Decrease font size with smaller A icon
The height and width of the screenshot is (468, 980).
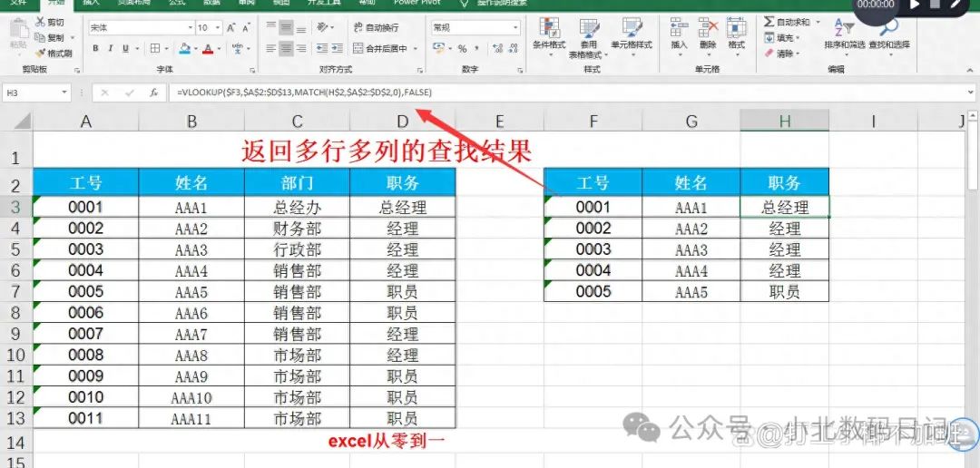pyautogui.click(x=246, y=27)
